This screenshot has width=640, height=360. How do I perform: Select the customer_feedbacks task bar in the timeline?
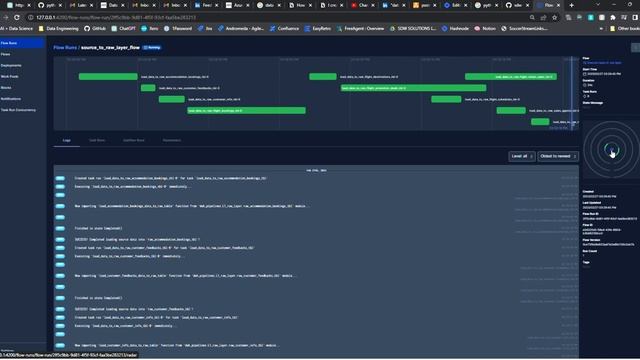(148, 88)
